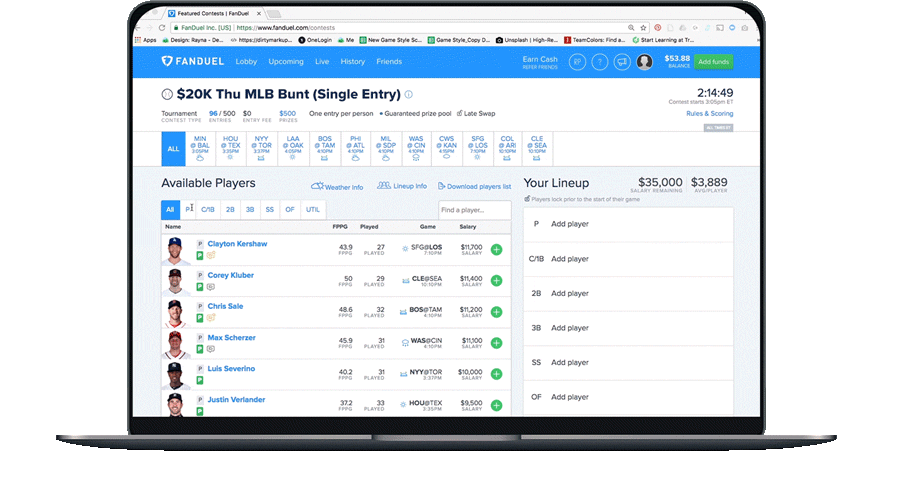
Task: Add Corey Kluber with the green plus
Action: pyautogui.click(x=496, y=281)
